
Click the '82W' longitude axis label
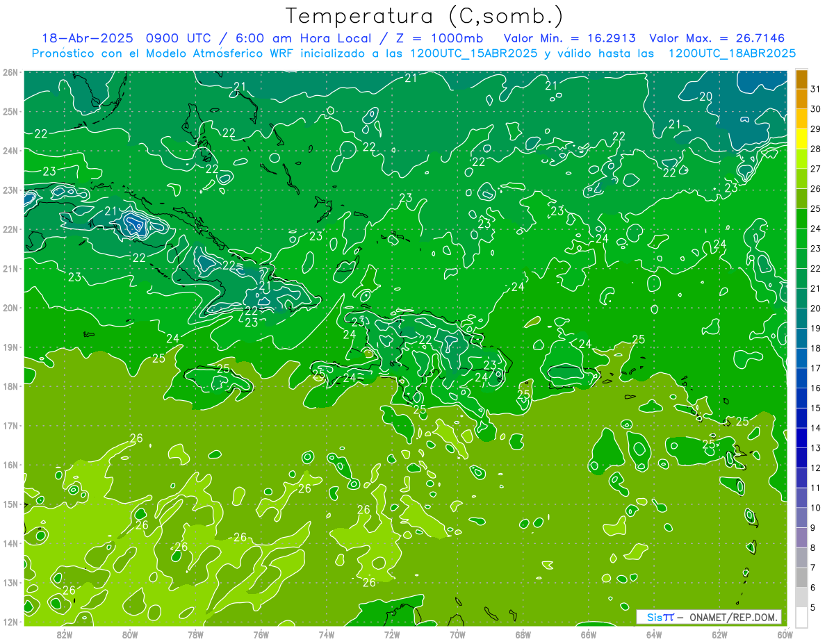point(65,634)
